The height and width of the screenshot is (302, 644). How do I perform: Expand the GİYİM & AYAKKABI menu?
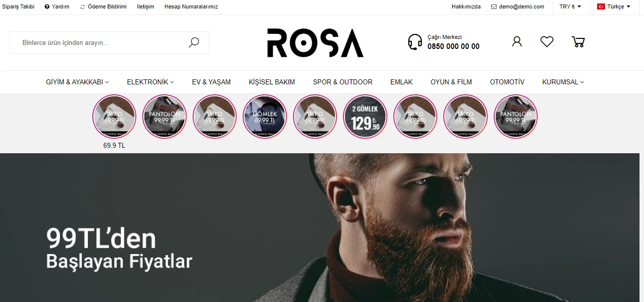77,82
